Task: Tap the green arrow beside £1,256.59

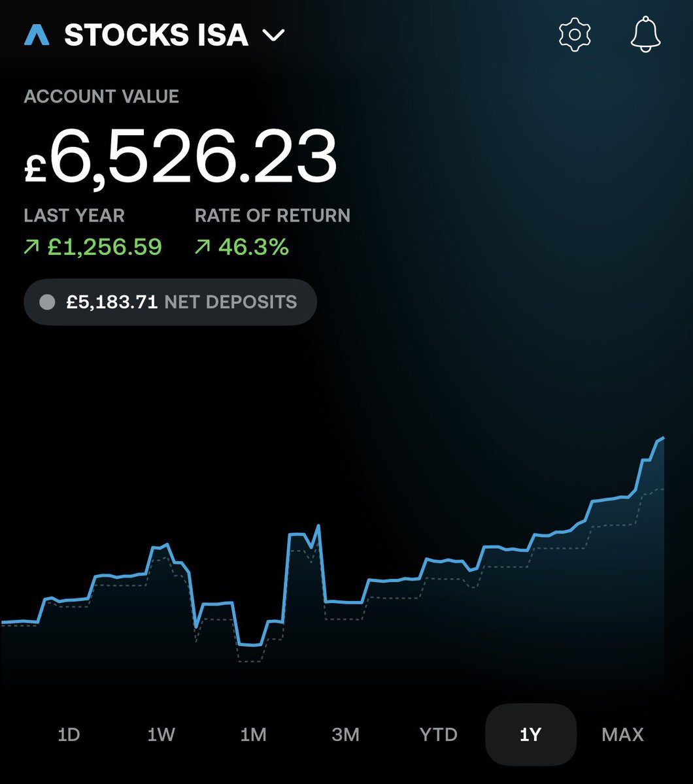Action: point(32,248)
